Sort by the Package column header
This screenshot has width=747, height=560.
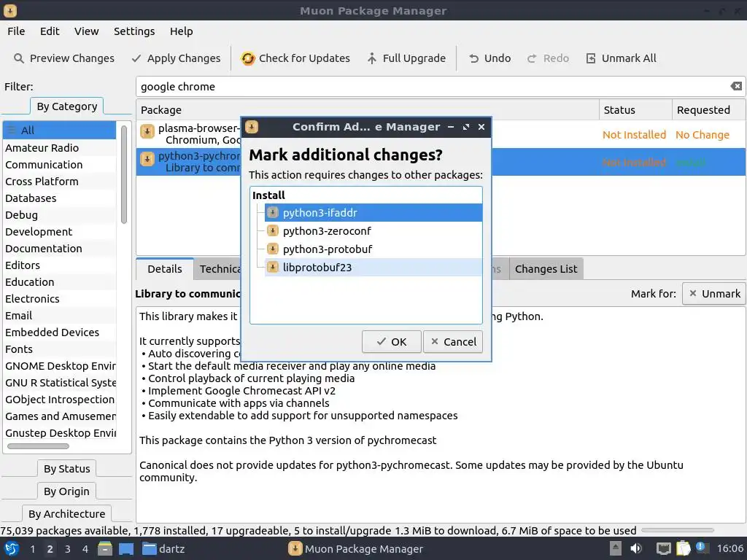coord(368,110)
